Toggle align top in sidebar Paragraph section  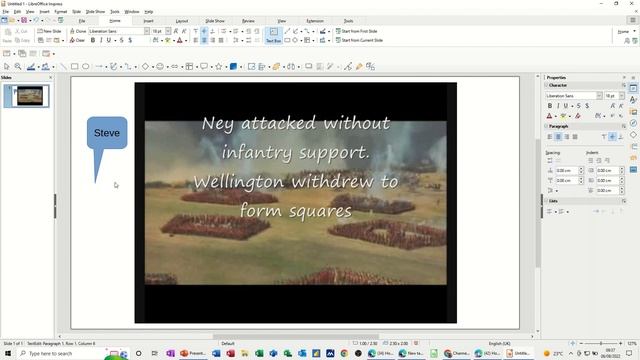(604, 137)
